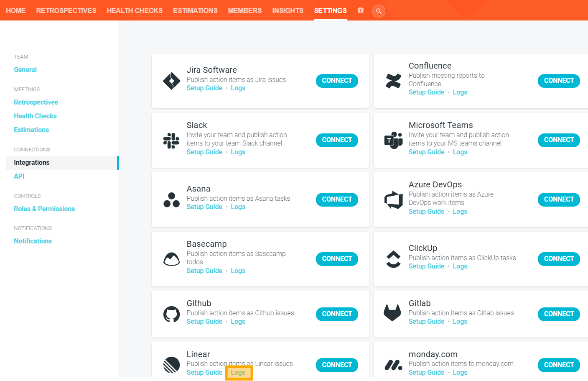
Task: Click the Jira Software diamond logo
Action: pos(171,81)
